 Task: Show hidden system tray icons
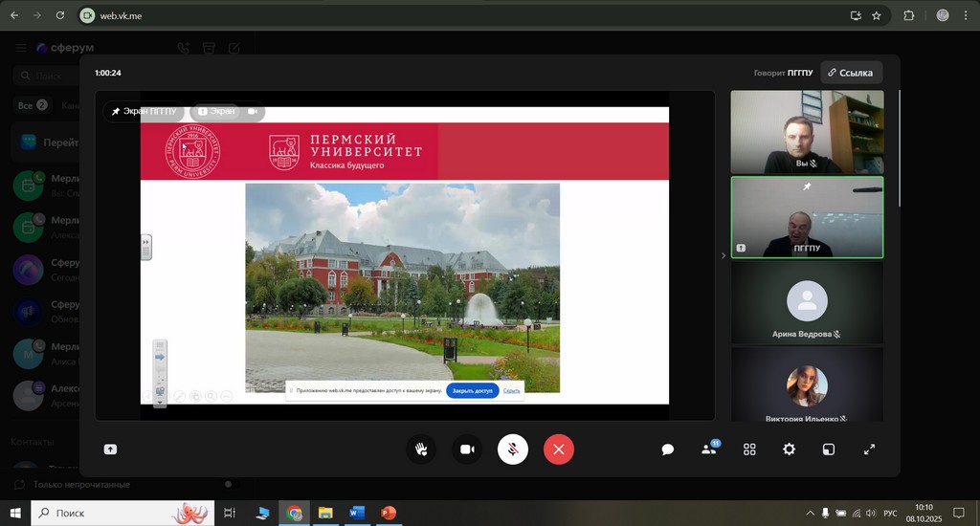tap(812, 514)
